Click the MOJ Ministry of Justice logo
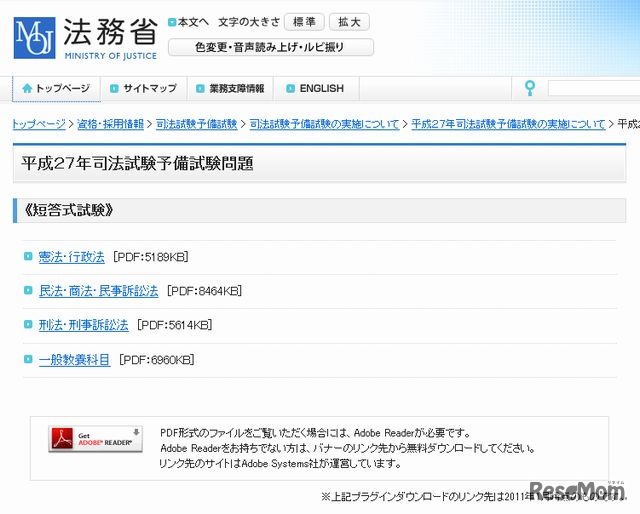 pos(86,38)
